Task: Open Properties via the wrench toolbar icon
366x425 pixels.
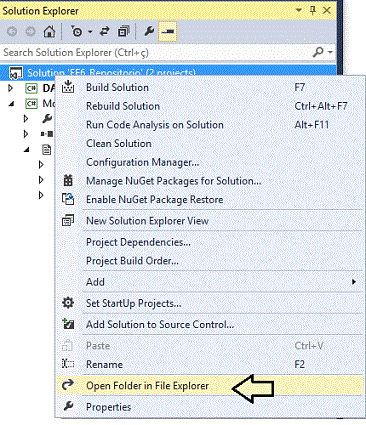Action: [149, 32]
